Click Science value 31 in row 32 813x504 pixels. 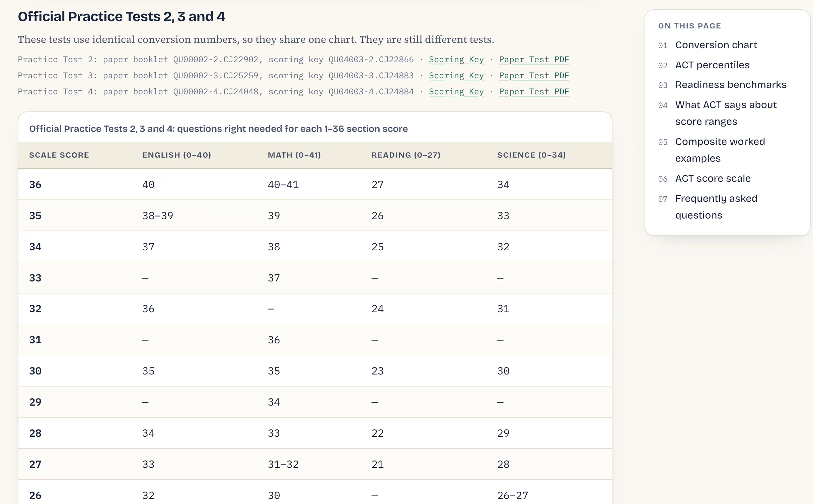503,309
